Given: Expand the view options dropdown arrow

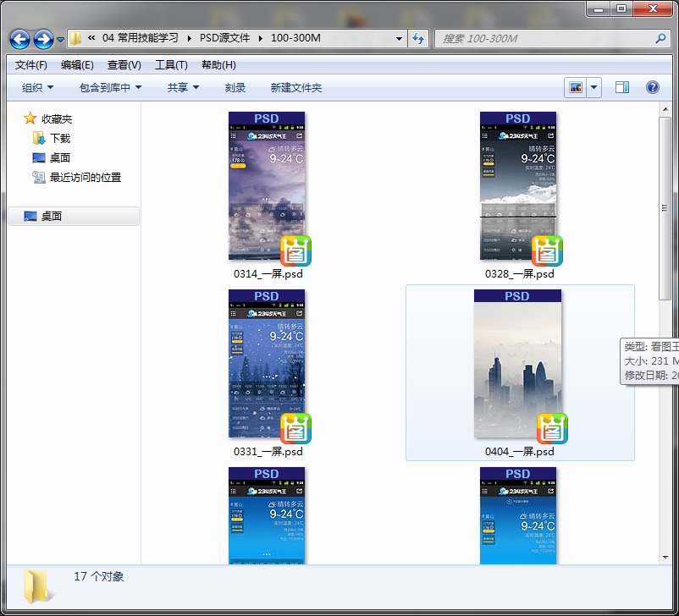Looking at the screenshot, I should [x=593, y=87].
